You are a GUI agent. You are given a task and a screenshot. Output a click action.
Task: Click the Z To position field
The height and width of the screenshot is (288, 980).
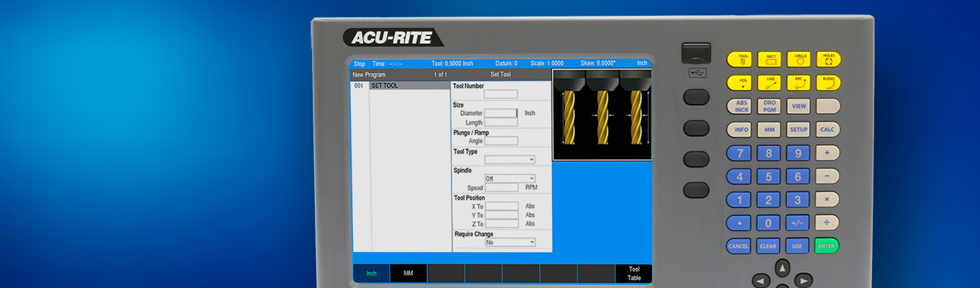pyautogui.click(x=502, y=224)
